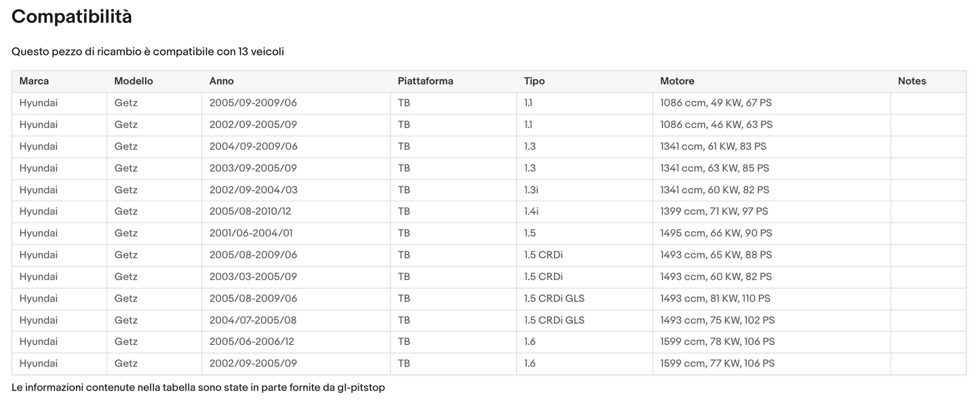Image resolution: width=980 pixels, height=408 pixels.
Task: Click the Modello column header
Action: coord(134,81)
